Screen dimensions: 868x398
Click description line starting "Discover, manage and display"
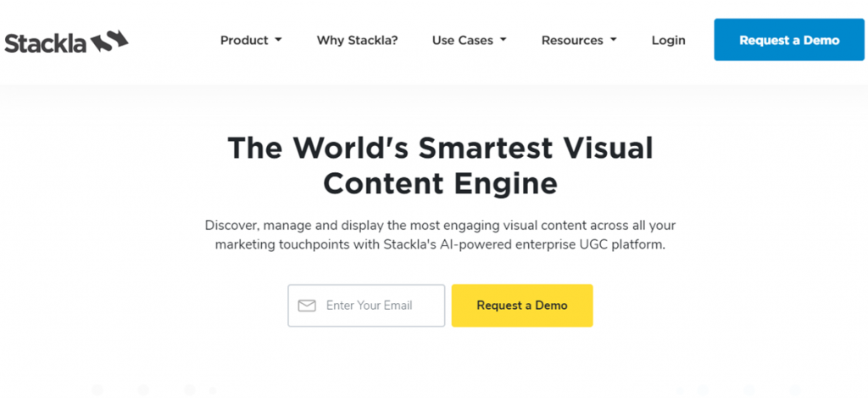coord(440,226)
